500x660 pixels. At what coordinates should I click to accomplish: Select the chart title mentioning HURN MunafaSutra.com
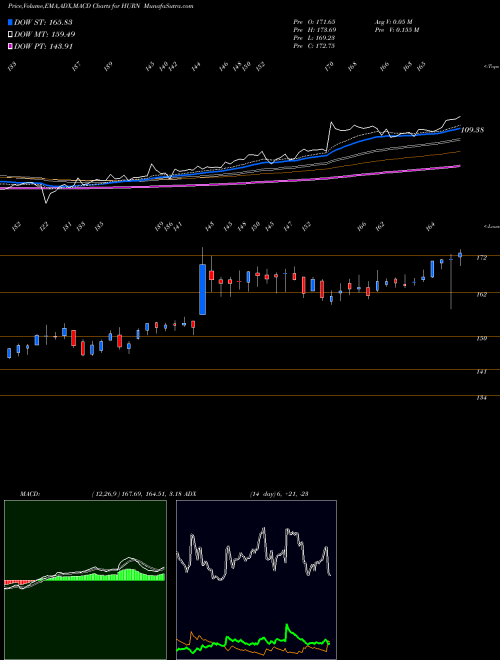click(101, 7)
